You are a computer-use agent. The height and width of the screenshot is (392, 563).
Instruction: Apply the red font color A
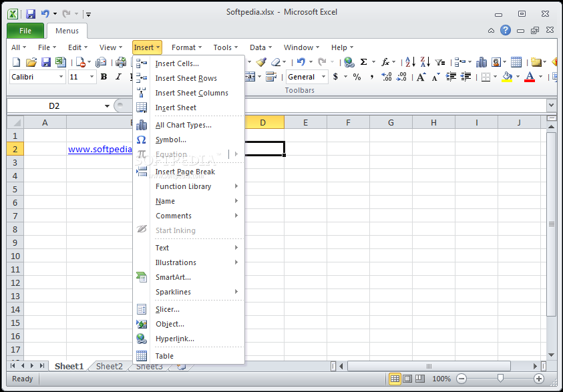pyautogui.click(x=530, y=77)
